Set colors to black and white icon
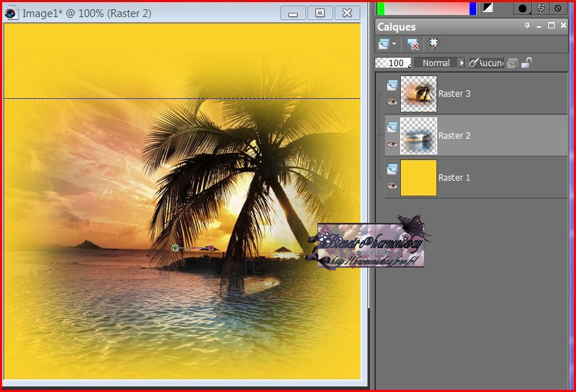 (x=488, y=7)
